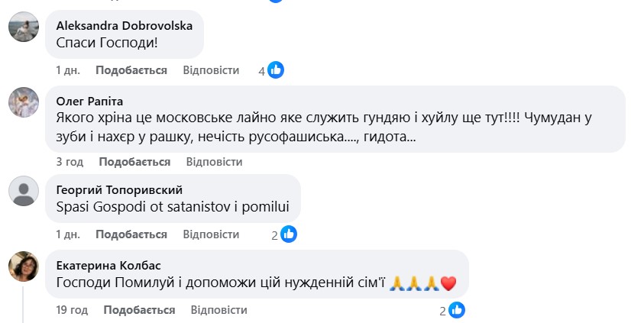Like Aleksandra Dobrovolska's comment via Подобається

pos(131,70)
